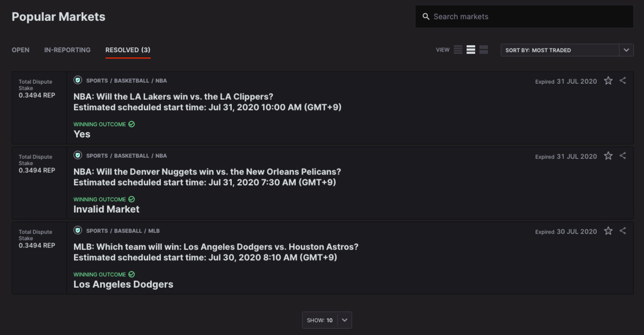Select the medium row view icon
The width and height of the screenshot is (644, 335).
click(471, 50)
